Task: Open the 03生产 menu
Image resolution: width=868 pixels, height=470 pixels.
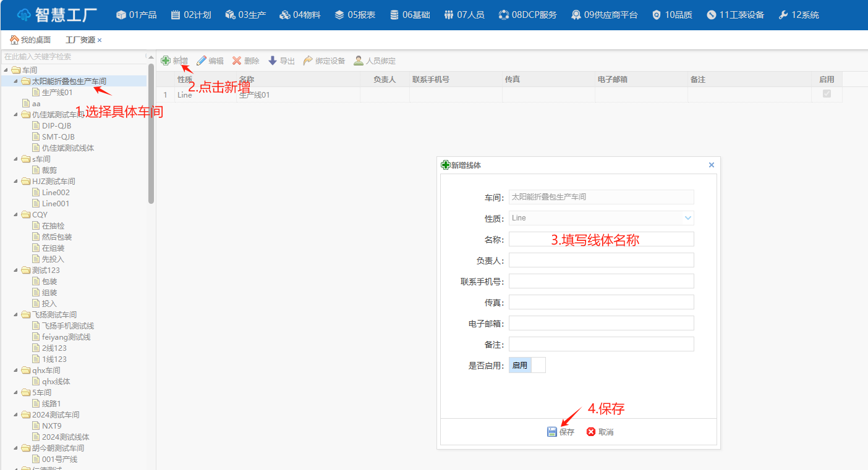Action: click(245, 15)
